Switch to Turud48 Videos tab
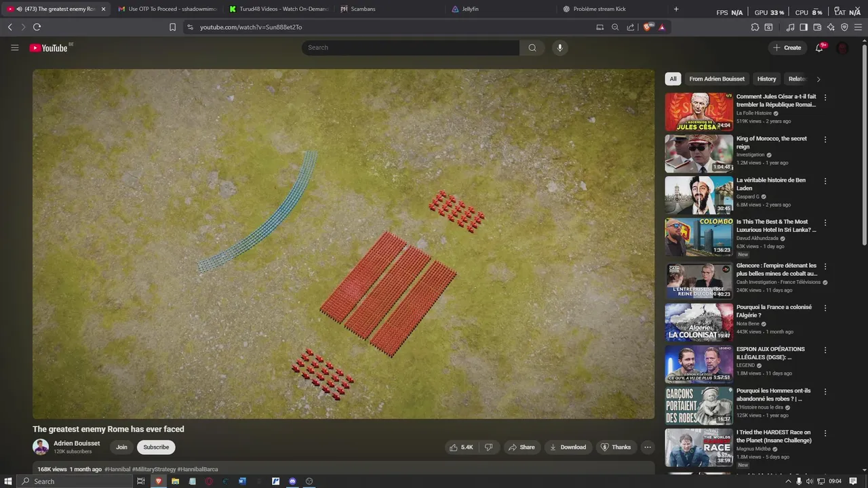868x488 pixels. click(279, 9)
